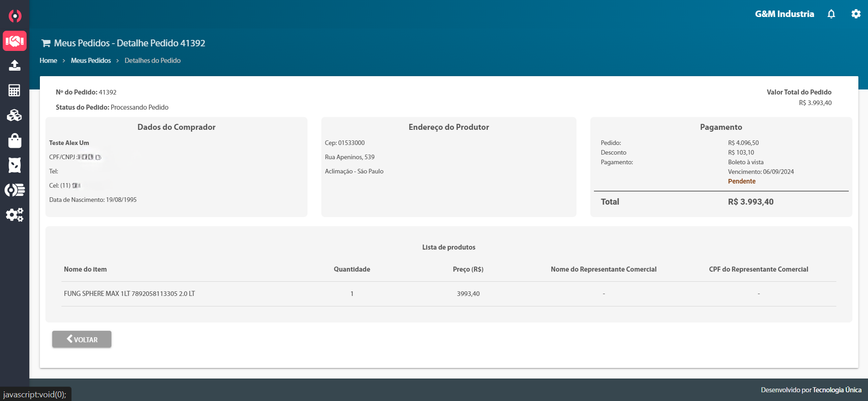Click the Quantidade column header
Image resolution: width=868 pixels, height=401 pixels.
[352, 269]
